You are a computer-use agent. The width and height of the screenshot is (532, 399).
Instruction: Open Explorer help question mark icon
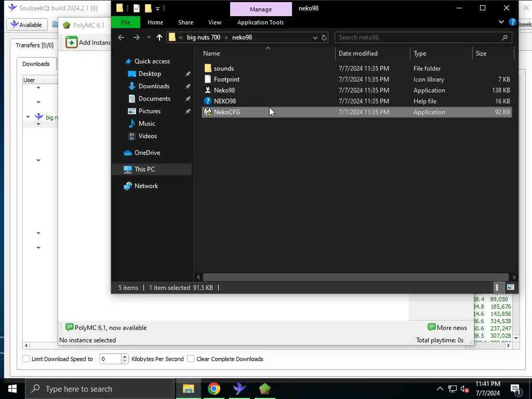[x=512, y=22]
